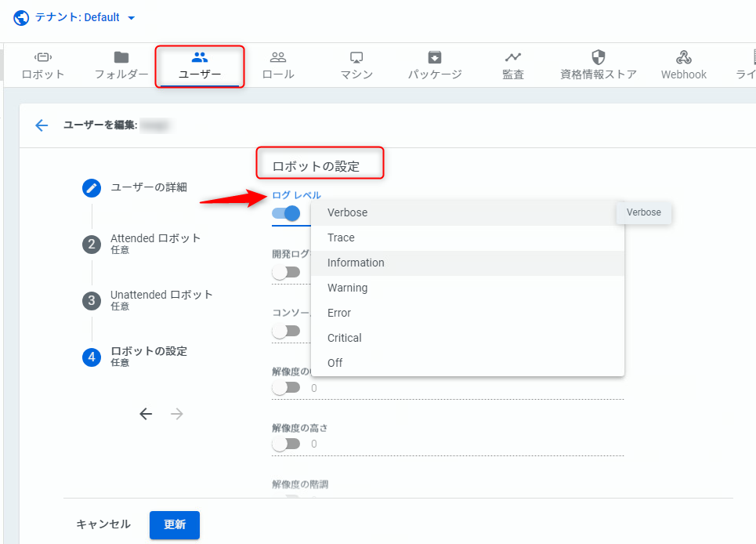Toggle the 開発ログ switch

pos(286,272)
